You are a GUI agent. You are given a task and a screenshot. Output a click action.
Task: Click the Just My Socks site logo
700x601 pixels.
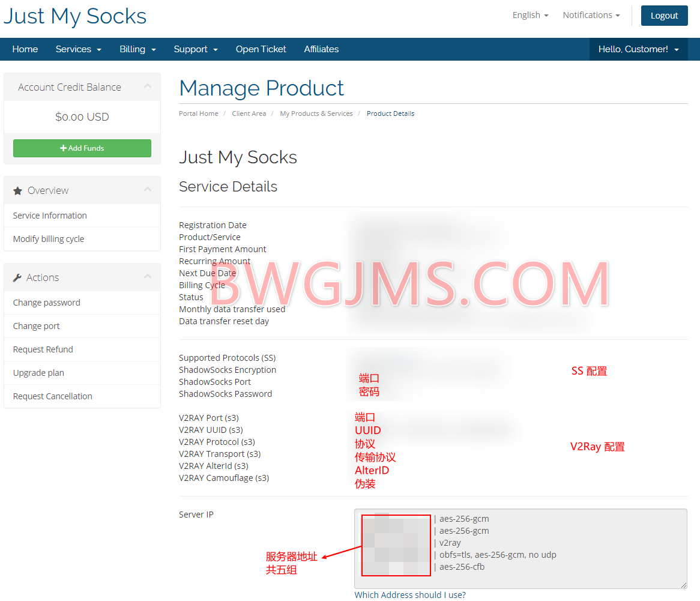(75, 16)
